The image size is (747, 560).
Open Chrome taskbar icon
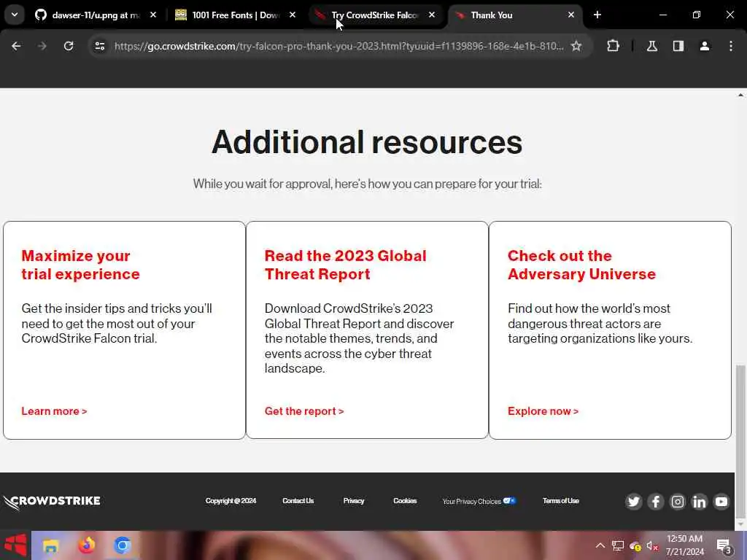[x=122, y=545]
